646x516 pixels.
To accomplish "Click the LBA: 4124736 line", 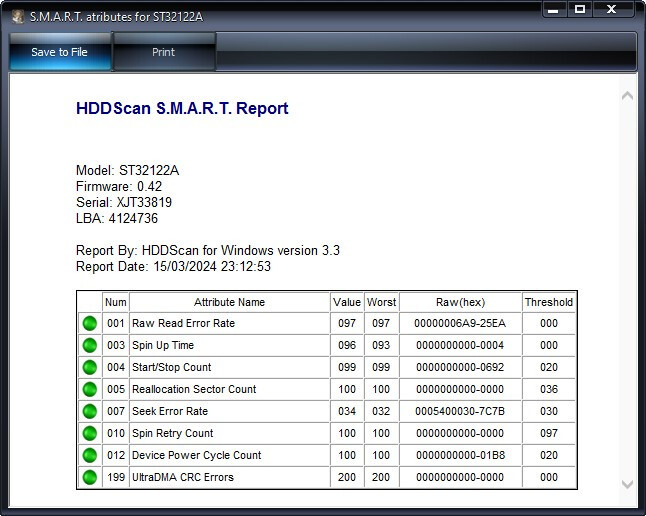I will (117, 218).
